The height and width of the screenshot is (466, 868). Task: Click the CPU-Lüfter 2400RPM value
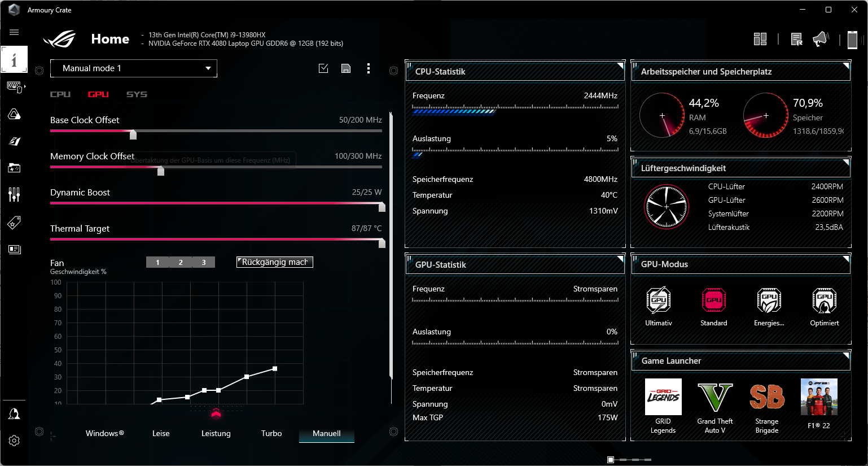tap(827, 186)
